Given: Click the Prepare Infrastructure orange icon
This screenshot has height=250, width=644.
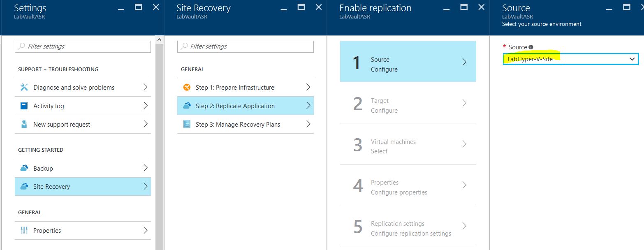Looking at the screenshot, I should 187,87.
